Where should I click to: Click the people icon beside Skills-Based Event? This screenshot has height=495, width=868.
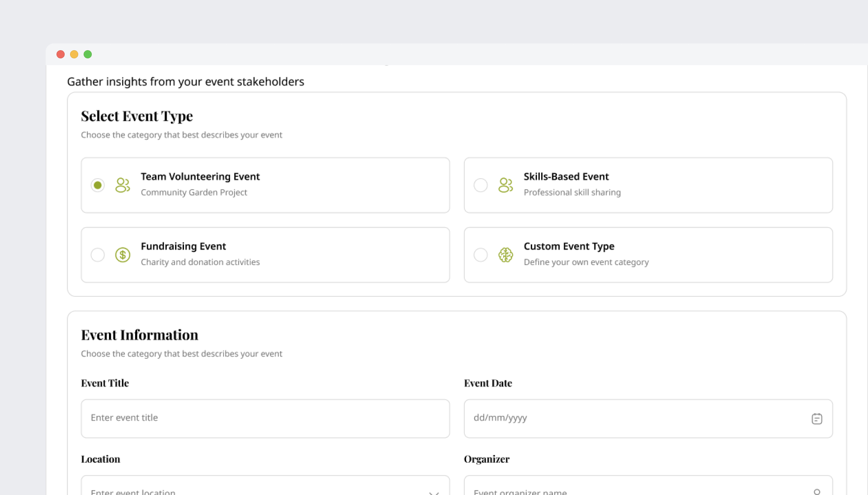pos(505,185)
